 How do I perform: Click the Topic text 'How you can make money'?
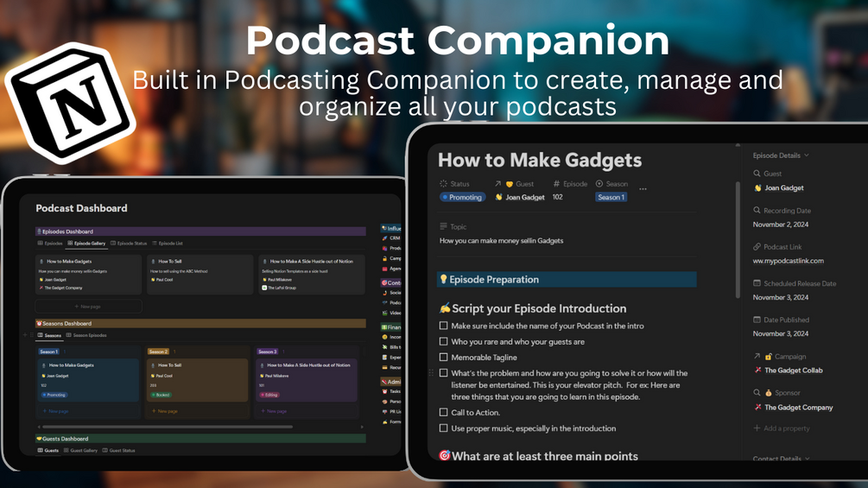[x=502, y=241]
